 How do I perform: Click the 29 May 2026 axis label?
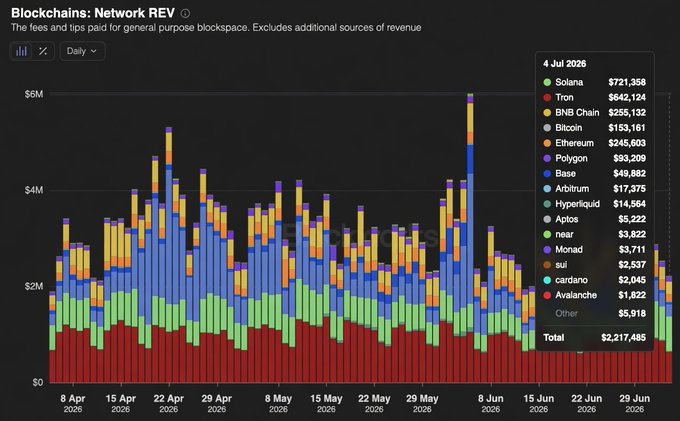[422, 403]
